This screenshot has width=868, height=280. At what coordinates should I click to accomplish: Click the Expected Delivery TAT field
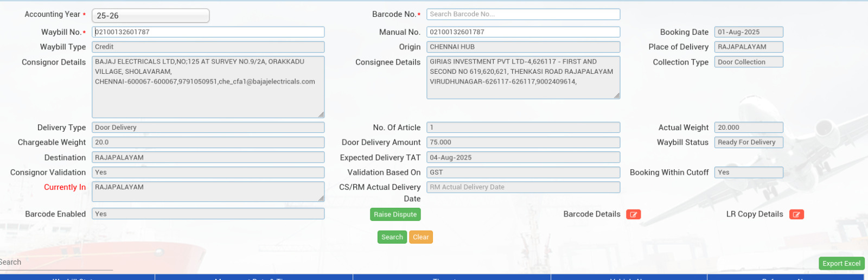523,157
